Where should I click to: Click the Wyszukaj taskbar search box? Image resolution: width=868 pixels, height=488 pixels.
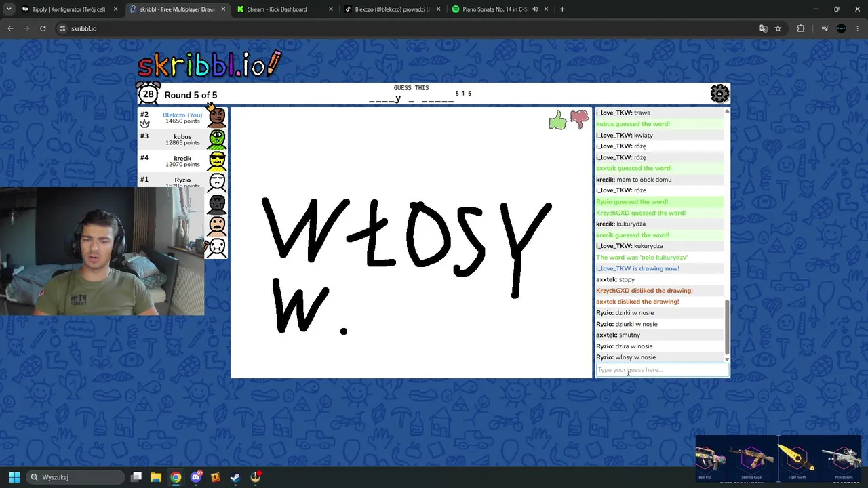(75, 477)
